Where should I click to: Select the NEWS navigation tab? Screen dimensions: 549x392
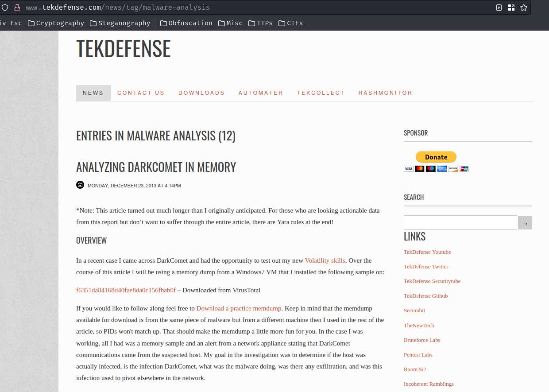pos(93,93)
